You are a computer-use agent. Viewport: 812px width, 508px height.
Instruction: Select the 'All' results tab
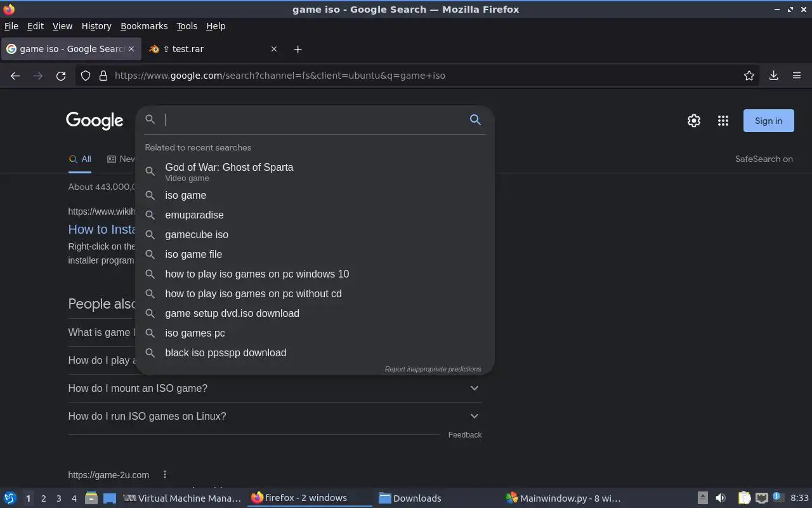click(x=80, y=159)
